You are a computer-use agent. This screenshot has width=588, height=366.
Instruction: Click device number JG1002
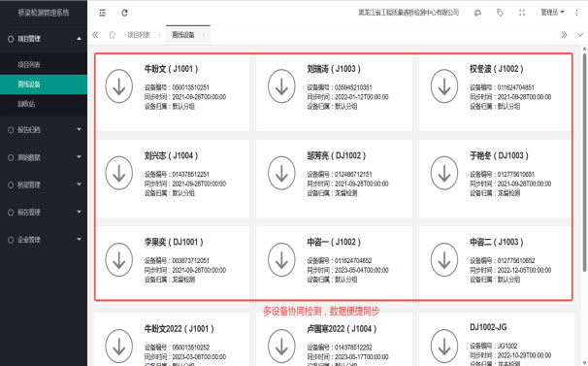(x=507, y=346)
